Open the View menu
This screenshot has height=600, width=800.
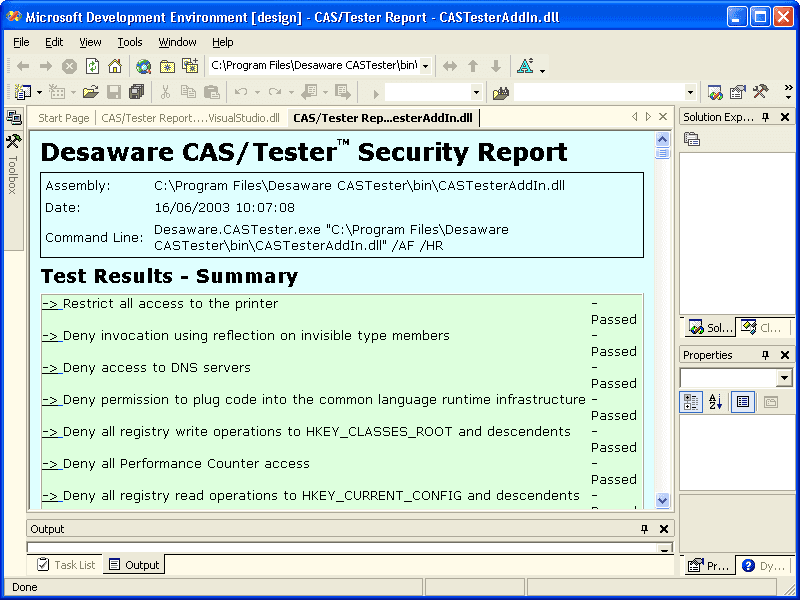pos(90,42)
